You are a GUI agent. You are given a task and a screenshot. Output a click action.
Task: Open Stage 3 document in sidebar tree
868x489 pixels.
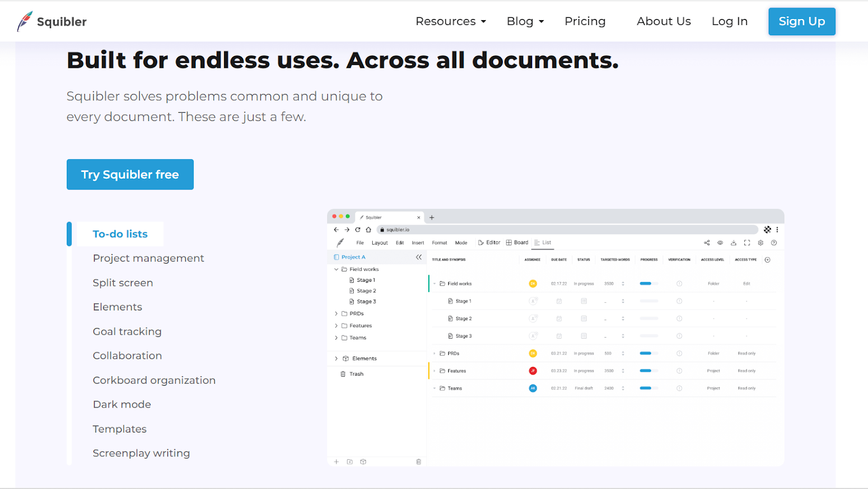click(x=362, y=302)
